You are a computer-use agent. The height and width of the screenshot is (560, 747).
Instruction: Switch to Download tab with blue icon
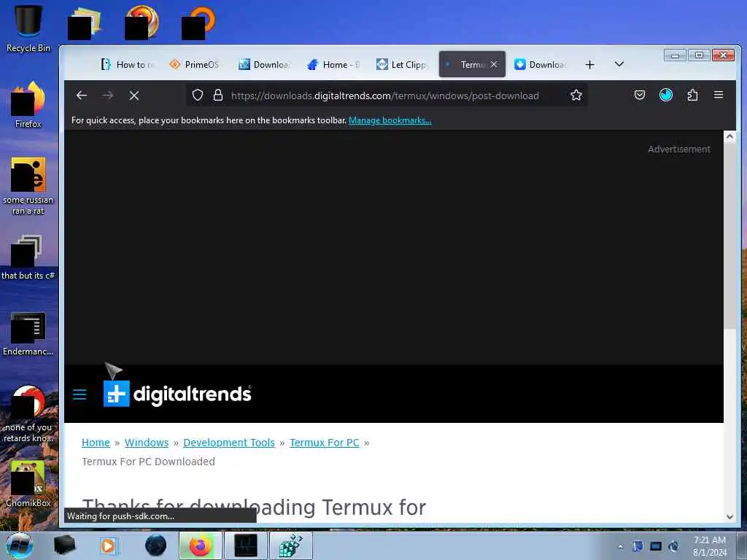541,64
